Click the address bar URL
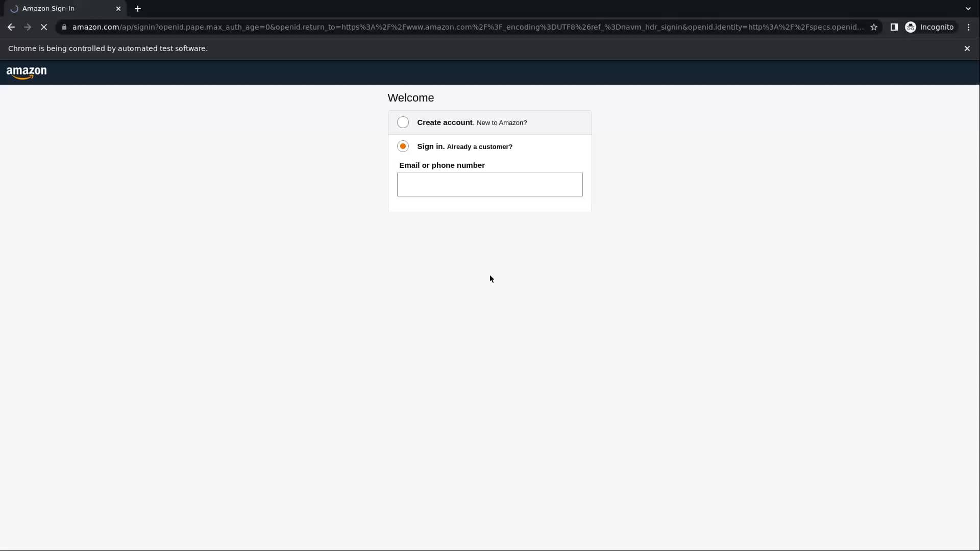 point(468,27)
